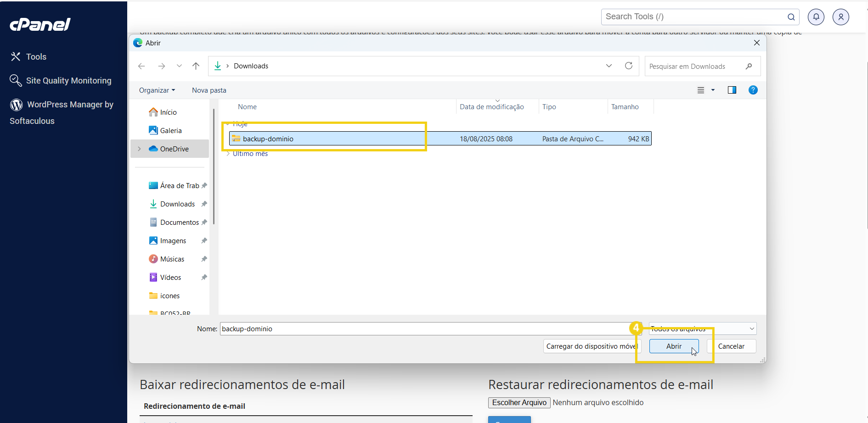Go up one folder level
The height and width of the screenshot is (423, 868).
(196, 66)
